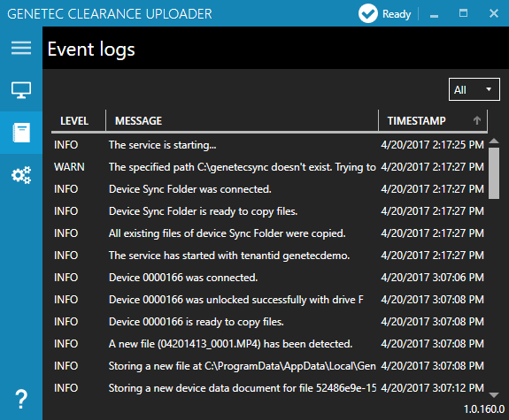Select 'The service is starting...' log row
The image size is (509, 420).
pyautogui.click(x=269, y=145)
